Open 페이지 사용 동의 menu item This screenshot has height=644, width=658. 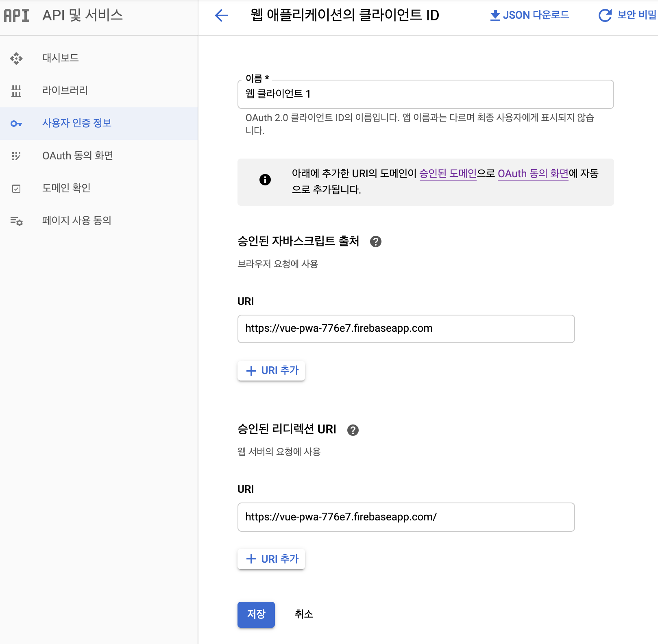coord(99,221)
